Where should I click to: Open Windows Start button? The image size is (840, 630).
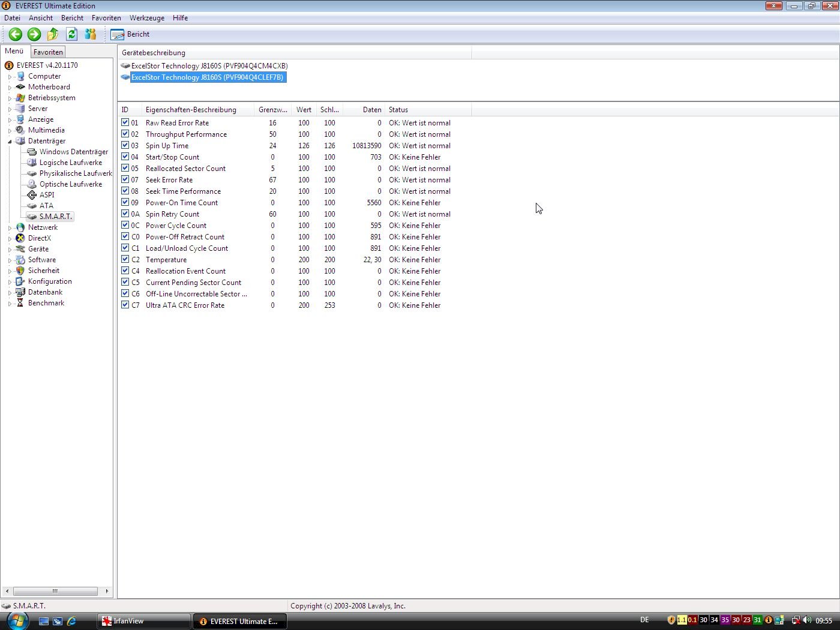click(x=17, y=620)
